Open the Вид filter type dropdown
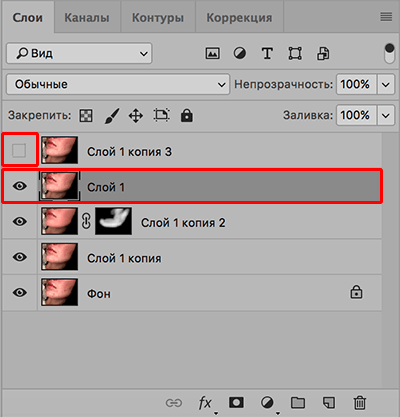 coord(79,53)
